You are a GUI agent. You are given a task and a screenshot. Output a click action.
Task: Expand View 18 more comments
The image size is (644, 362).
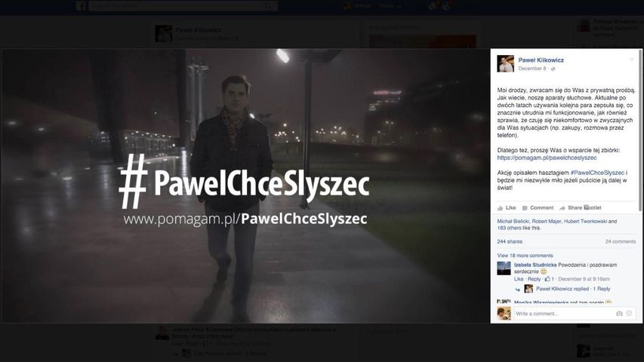(x=525, y=256)
